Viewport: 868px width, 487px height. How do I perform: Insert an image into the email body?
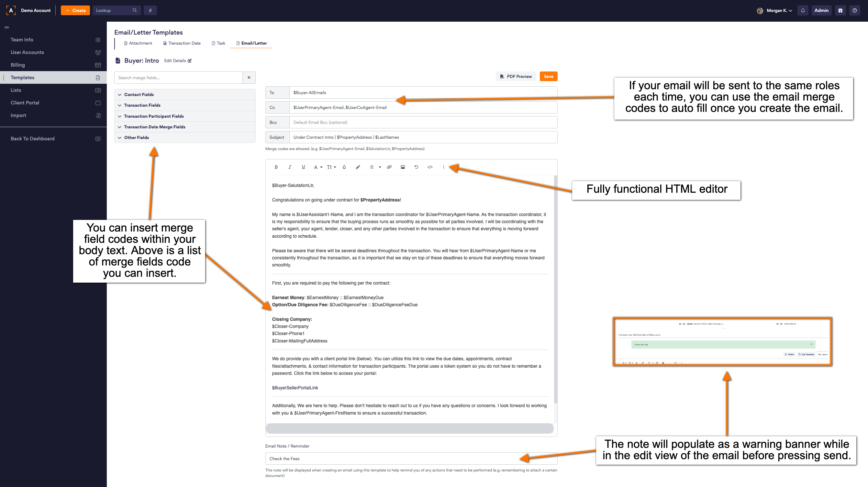click(402, 167)
